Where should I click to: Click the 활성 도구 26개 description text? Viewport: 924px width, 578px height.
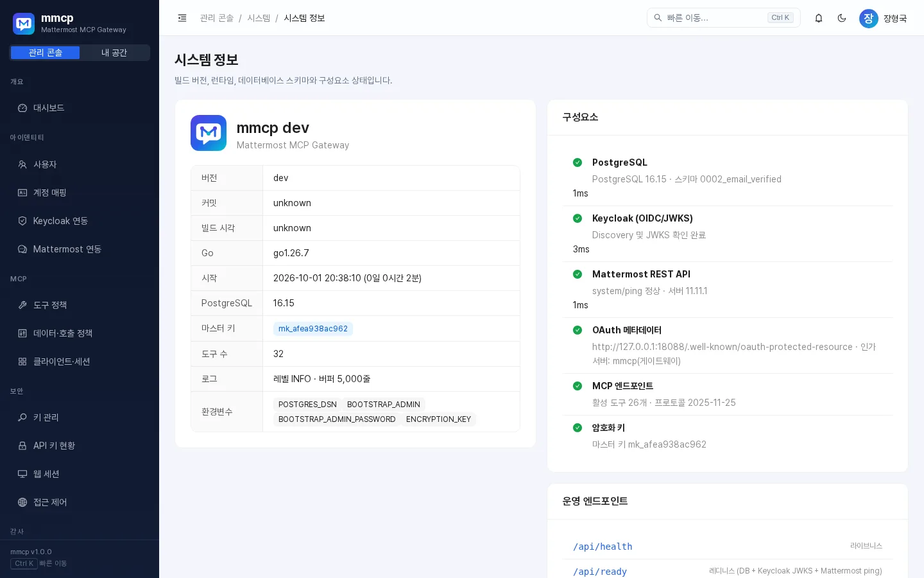point(663,403)
